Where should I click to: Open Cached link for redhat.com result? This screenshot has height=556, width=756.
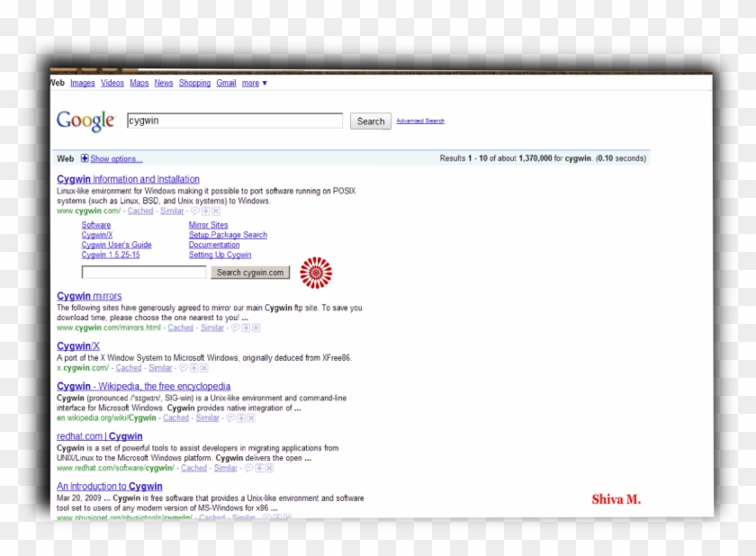(x=193, y=469)
